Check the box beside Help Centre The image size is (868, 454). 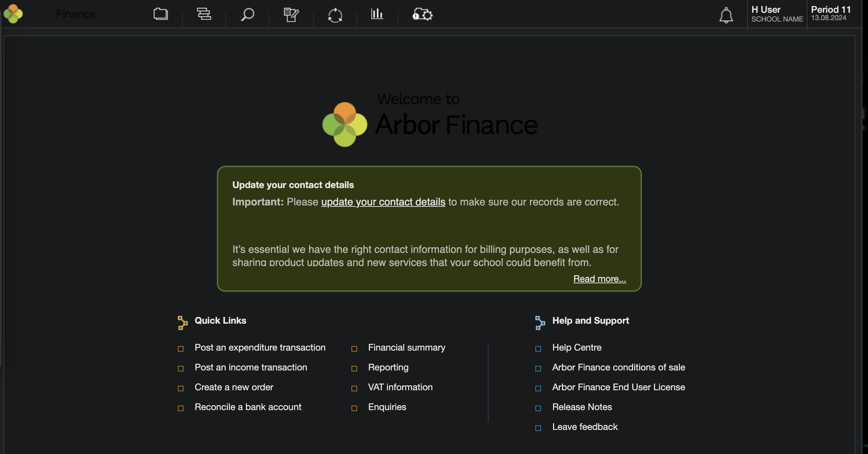(x=539, y=348)
